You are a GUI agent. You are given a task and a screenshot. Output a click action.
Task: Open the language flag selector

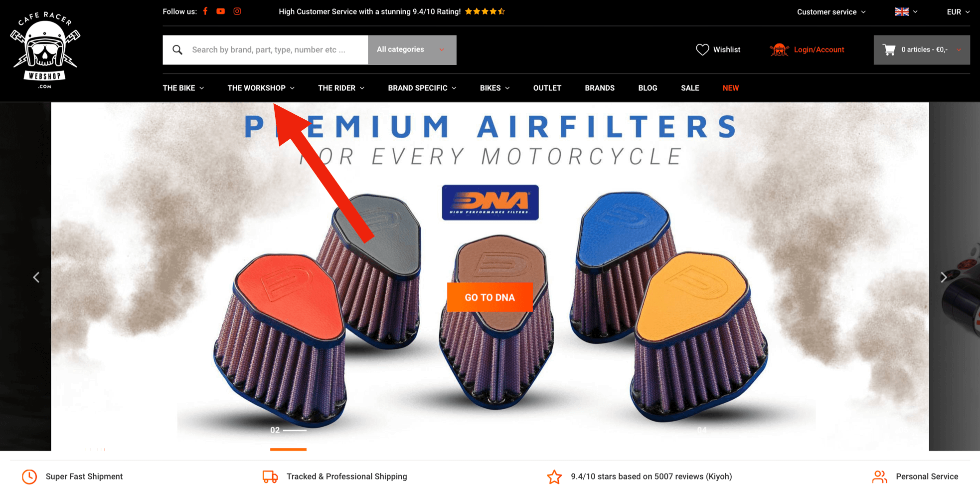tap(906, 11)
